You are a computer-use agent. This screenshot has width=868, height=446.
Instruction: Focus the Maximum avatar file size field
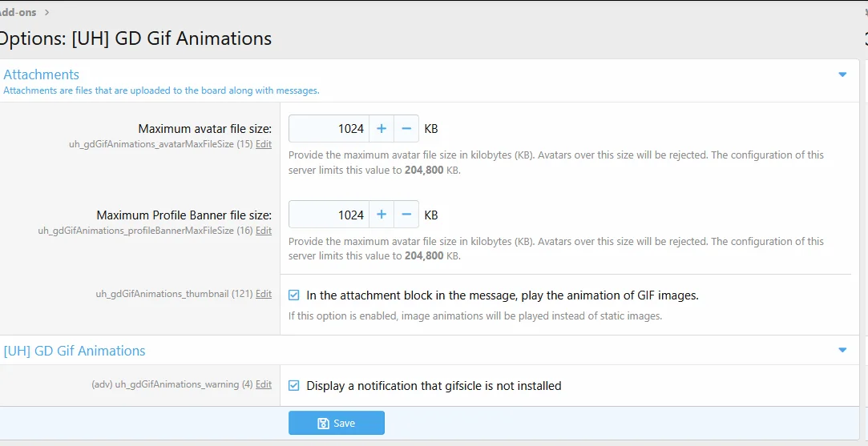coord(329,128)
